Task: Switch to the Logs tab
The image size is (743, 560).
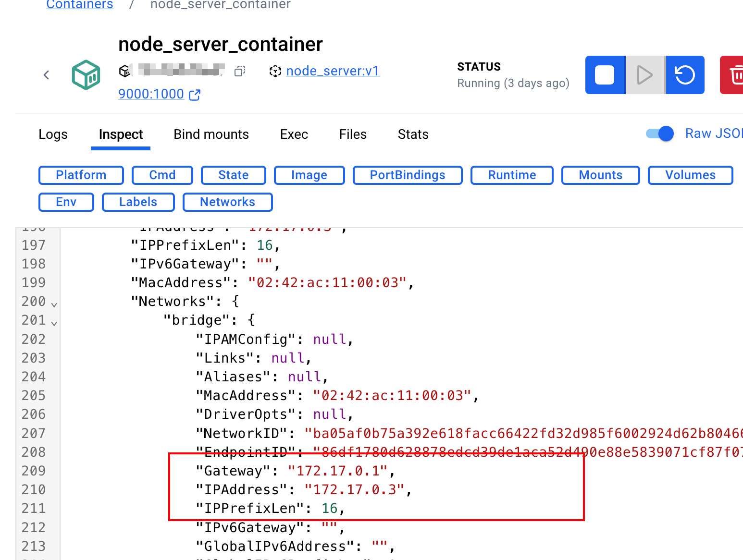Action: (x=53, y=134)
